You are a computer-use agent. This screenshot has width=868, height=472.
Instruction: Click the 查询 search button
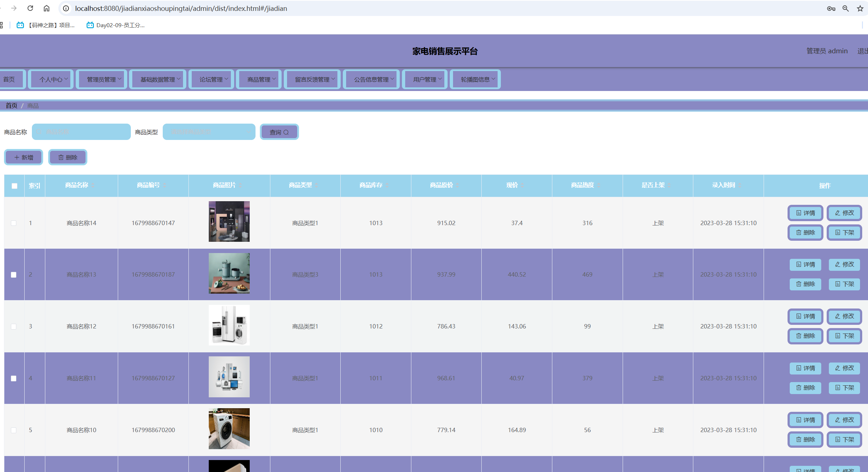[279, 132]
